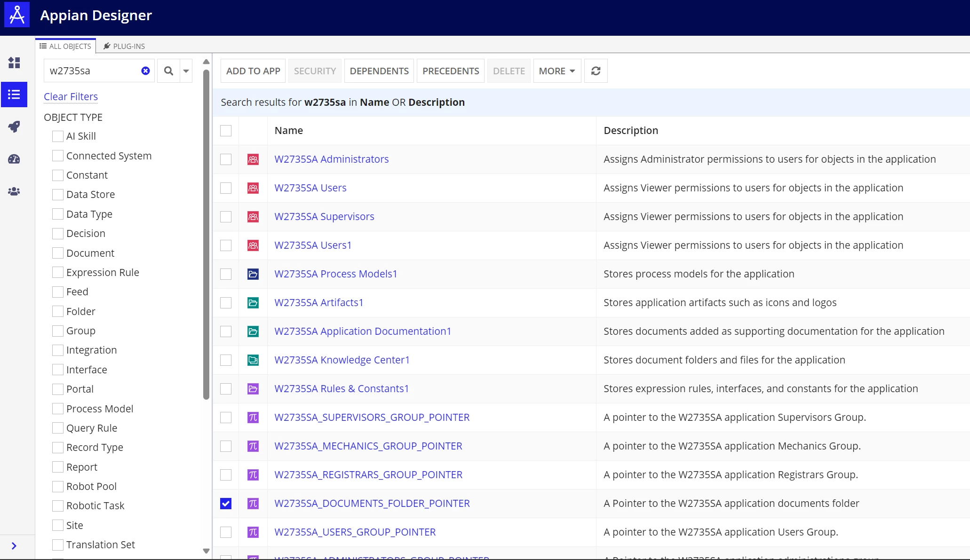
Task: Click the folder icon for Rules & Constants1
Action: pyautogui.click(x=253, y=389)
